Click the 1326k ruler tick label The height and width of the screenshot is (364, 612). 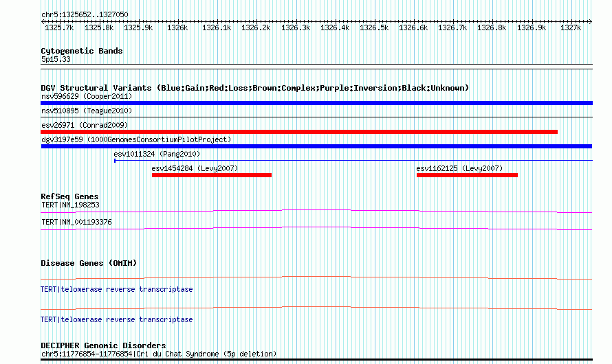177,27
